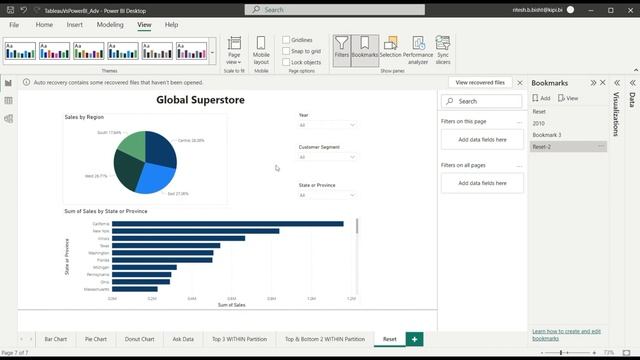Open the Page view dropdown
640x360 pixels.
(234, 51)
